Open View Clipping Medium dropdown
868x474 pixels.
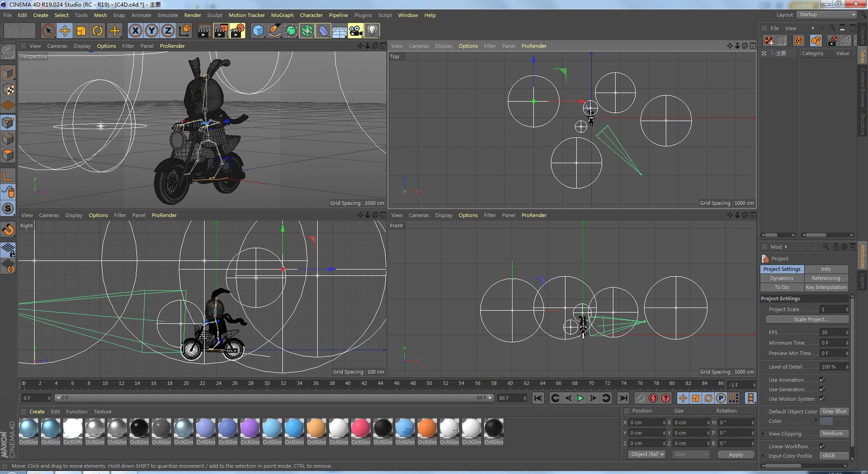[834, 434]
